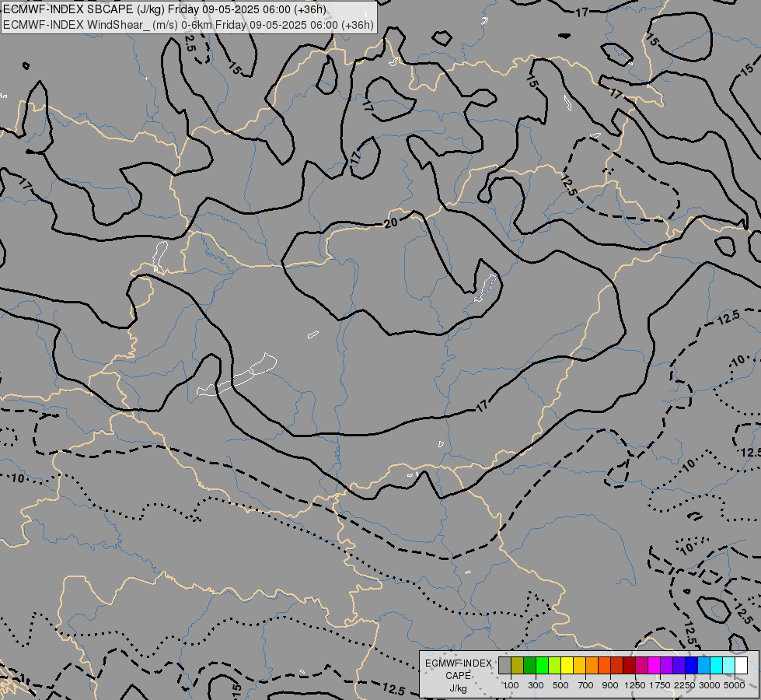Click the 3000 tick label in legend
The width and height of the screenshot is (761, 700).
[x=710, y=685]
